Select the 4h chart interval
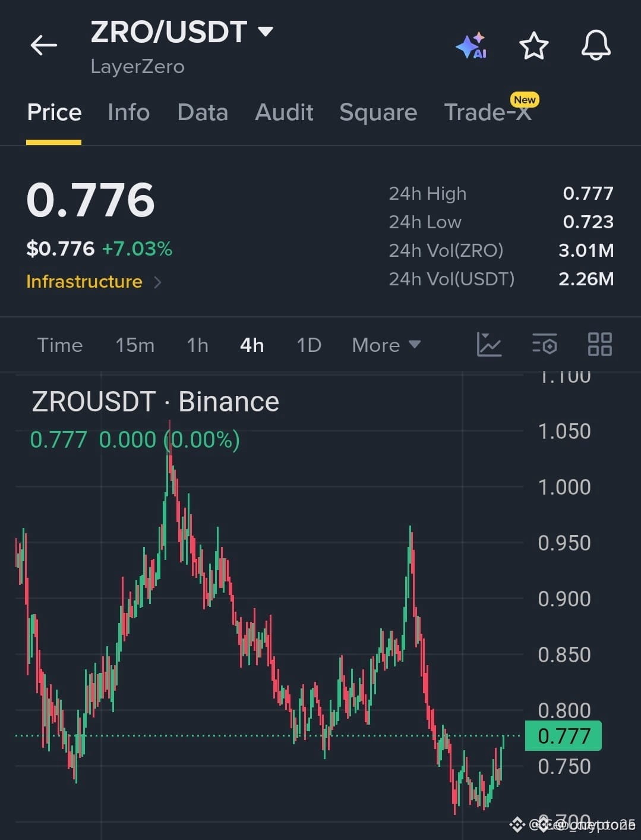Image resolution: width=641 pixels, height=840 pixels. (x=252, y=345)
